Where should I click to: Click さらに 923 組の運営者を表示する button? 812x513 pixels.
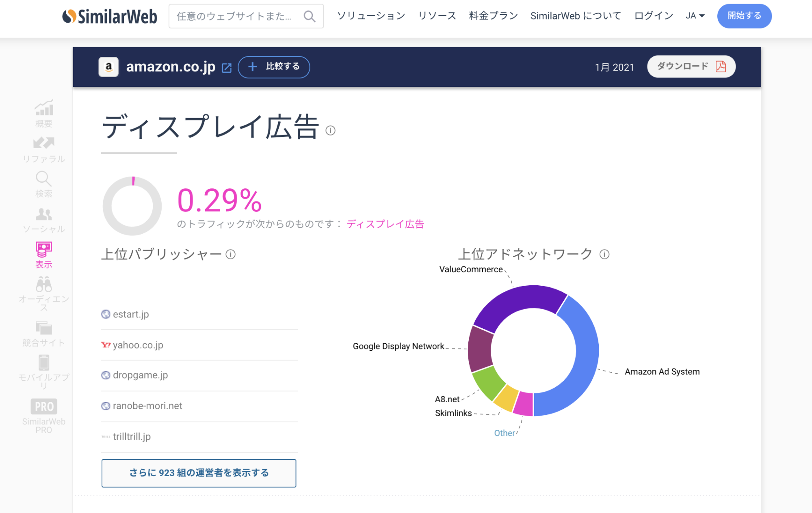(199, 473)
